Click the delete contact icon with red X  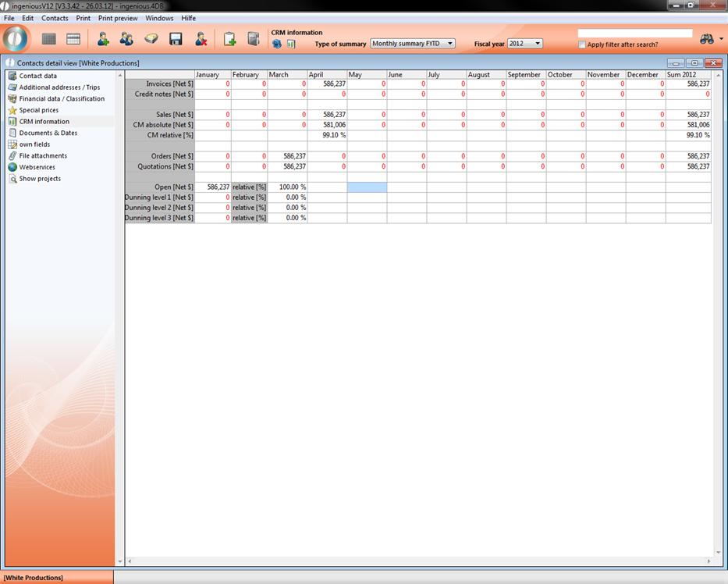tap(201, 39)
